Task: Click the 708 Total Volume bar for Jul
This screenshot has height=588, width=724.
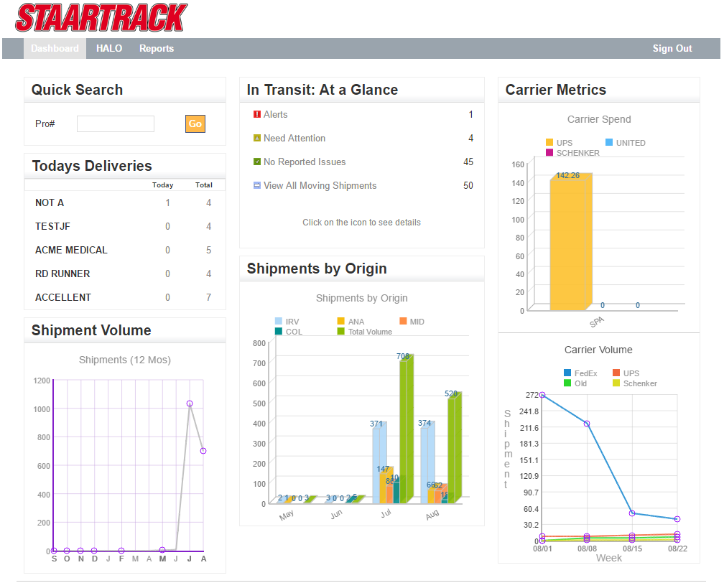Action: tap(406, 431)
